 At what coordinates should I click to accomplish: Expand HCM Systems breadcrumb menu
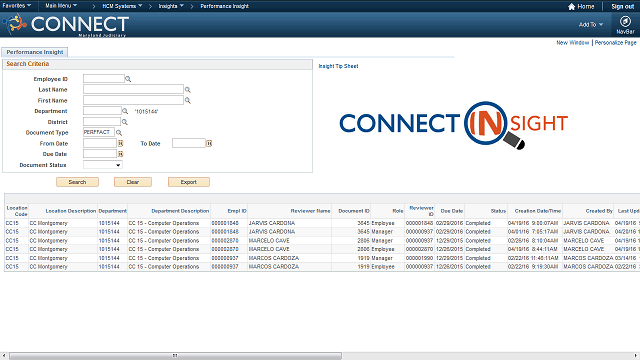pyautogui.click(x=122, y=6)
